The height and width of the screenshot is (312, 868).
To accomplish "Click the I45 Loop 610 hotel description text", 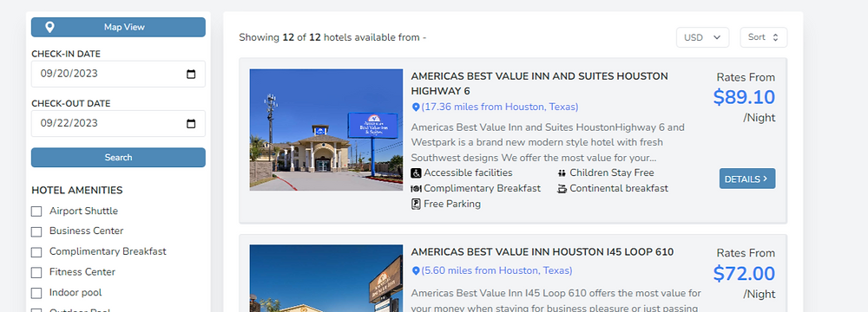I will (x=556, y=301).
